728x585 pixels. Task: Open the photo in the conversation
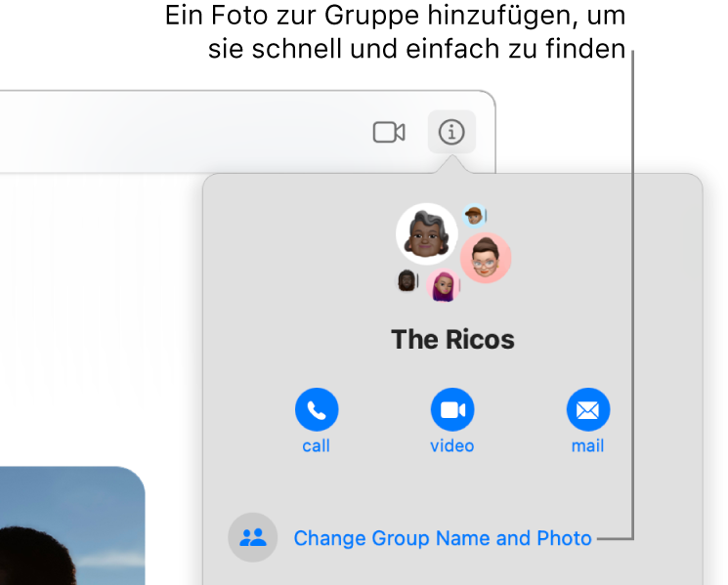[x=72, y=525]
